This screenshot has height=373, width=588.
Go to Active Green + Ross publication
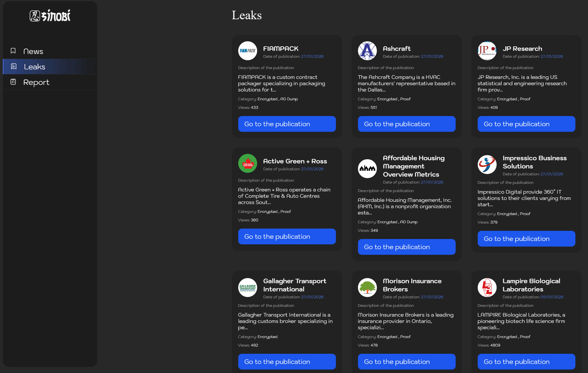click(x=287, y=236)
